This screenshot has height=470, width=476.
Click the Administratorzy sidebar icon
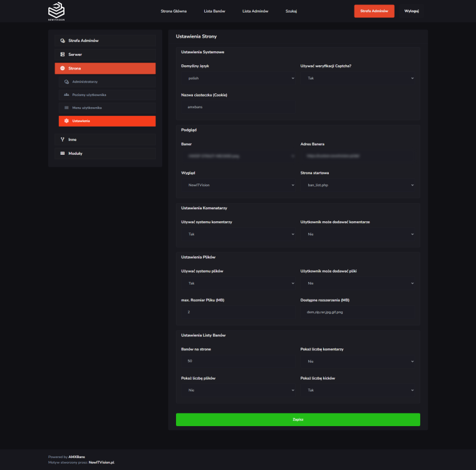pos(66,81)
